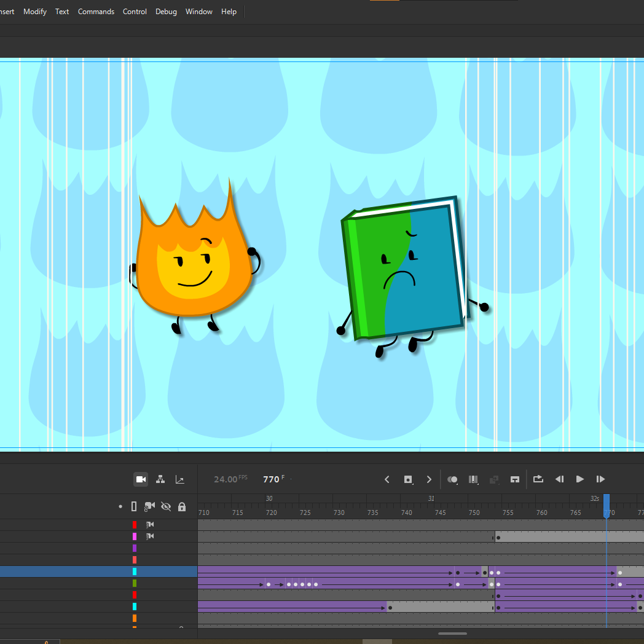Enable loop playback
Screen dimensions: 644x644
pos(538,479)
